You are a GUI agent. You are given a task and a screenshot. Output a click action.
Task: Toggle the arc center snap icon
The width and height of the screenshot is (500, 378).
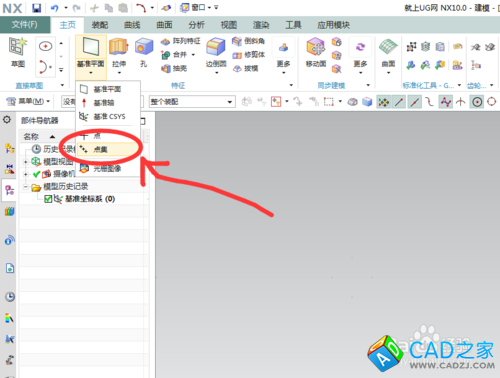tap(477, 102)
